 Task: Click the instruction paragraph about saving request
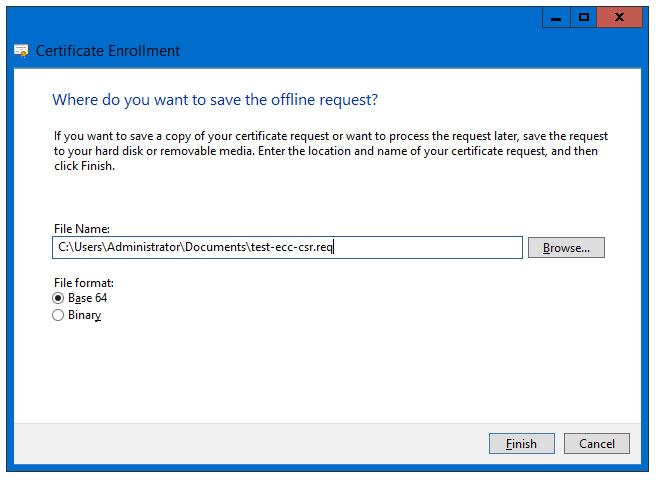(331, 151)
